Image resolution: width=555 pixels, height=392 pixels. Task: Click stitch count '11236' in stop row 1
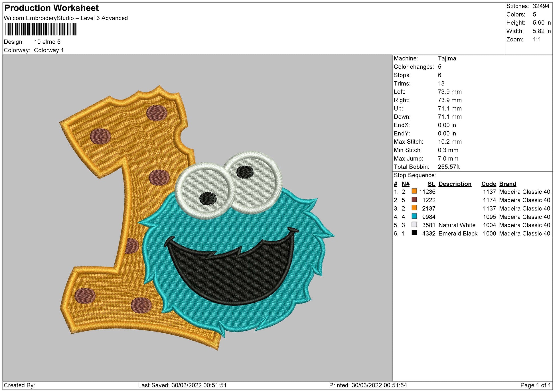coord(427,192)
